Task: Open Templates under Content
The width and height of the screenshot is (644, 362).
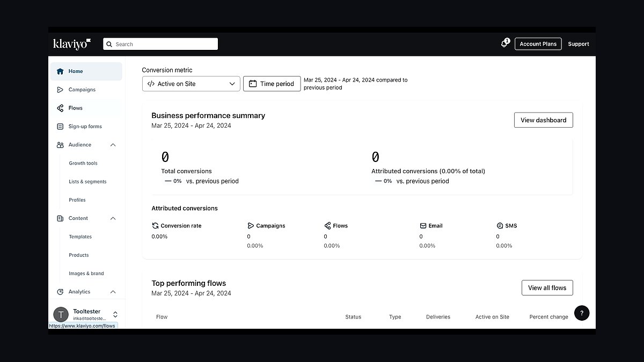Action: tap(80, 237)
